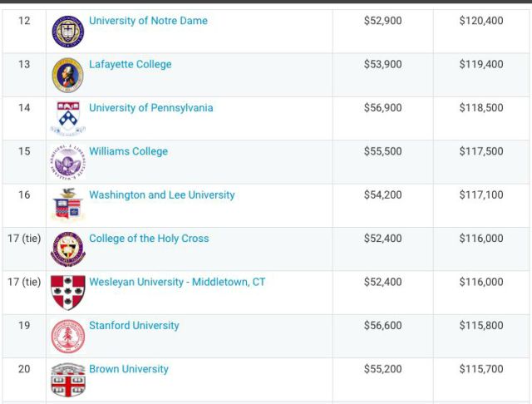
Task: Open Wesleyan University - Middletown, CT link
Action: coord(177,282)
